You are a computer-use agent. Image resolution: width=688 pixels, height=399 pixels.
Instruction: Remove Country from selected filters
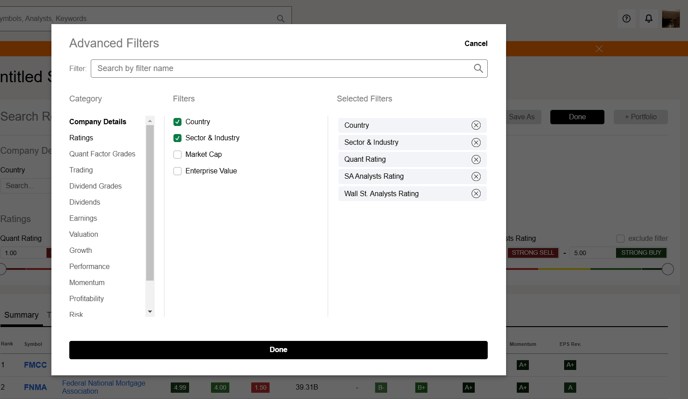click(476, 125)
